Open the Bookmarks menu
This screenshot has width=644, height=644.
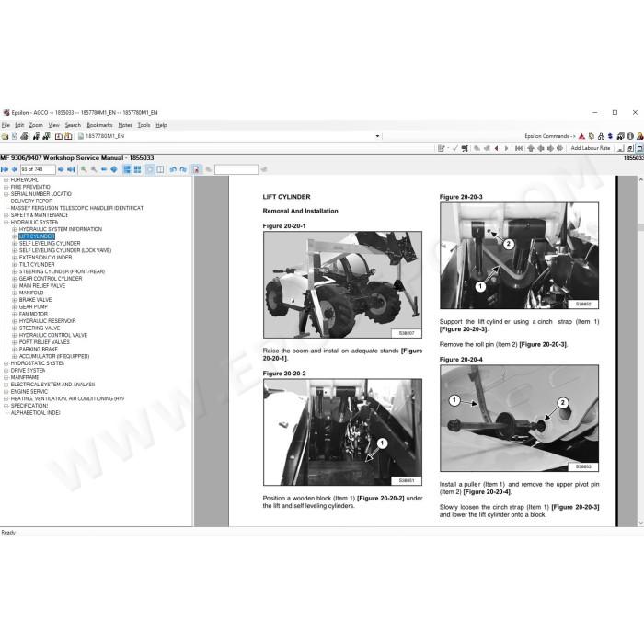[x=99, y=125]
